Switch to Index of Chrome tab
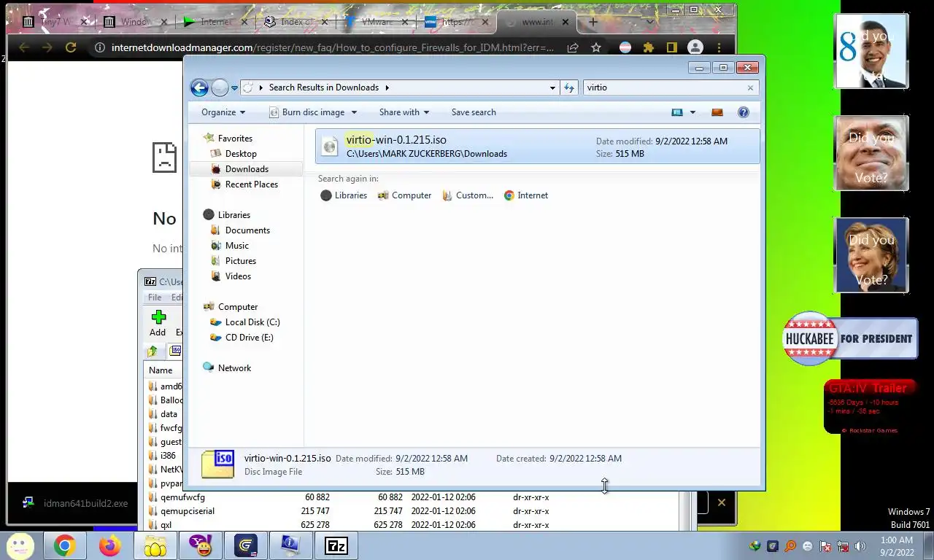 (x=296, y=22)
